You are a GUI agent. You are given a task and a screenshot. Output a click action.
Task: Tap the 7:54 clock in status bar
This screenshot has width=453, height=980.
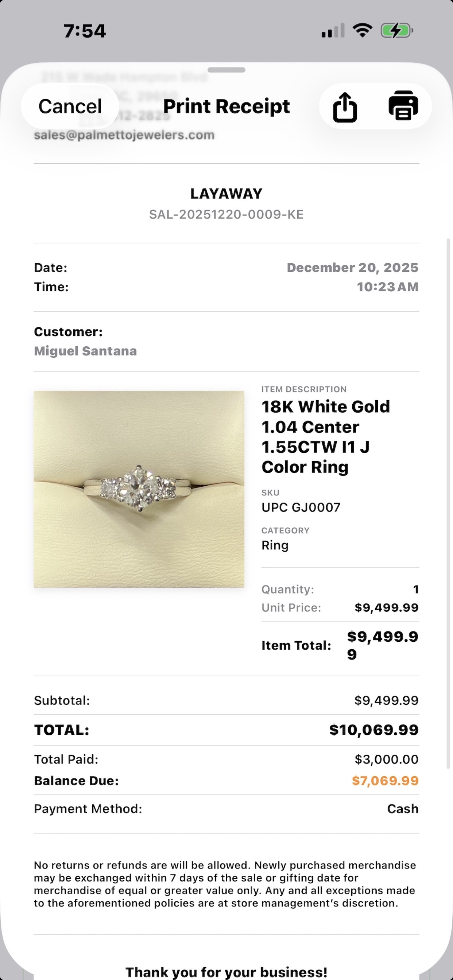pyautogui.click(x=85, y=31)
